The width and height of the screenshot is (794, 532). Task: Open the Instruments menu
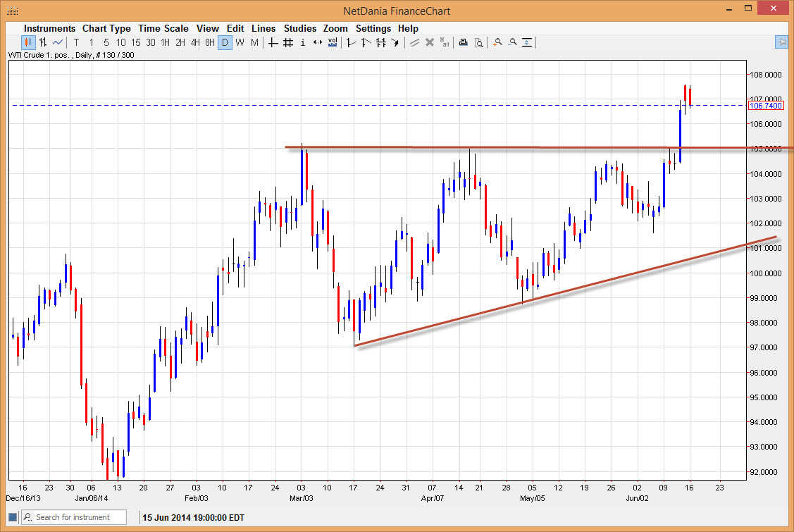[49, 28]
